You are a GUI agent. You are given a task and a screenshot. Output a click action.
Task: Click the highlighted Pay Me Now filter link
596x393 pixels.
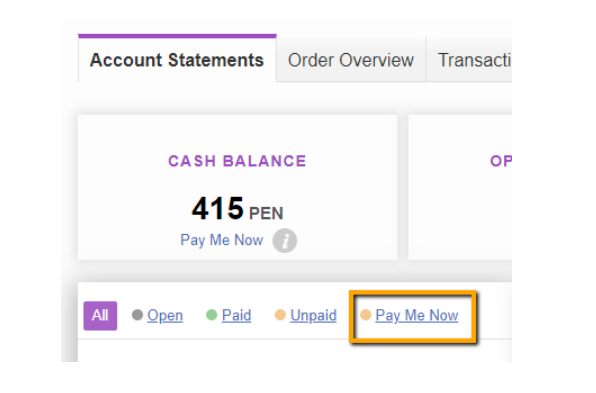pyautogui.click(x=417, y=315)
